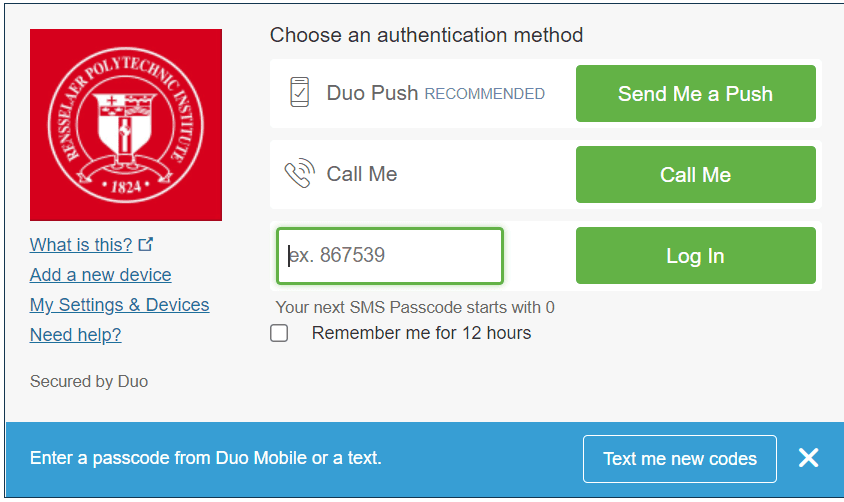This screenshot has height=502, width=844.
Task: Follow the Add a new device link
Action: tap(100, 275)
